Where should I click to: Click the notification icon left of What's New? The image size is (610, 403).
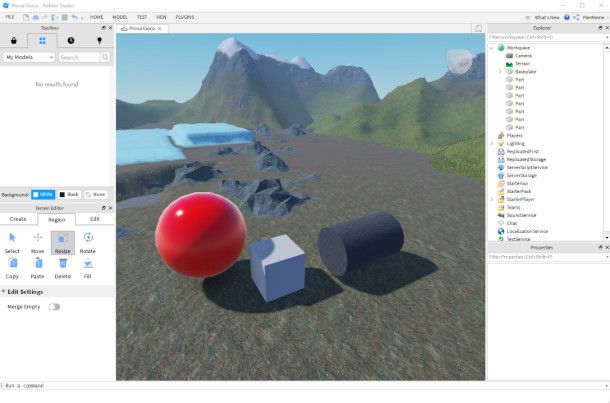pyautogui.click(x=528, y=18)
